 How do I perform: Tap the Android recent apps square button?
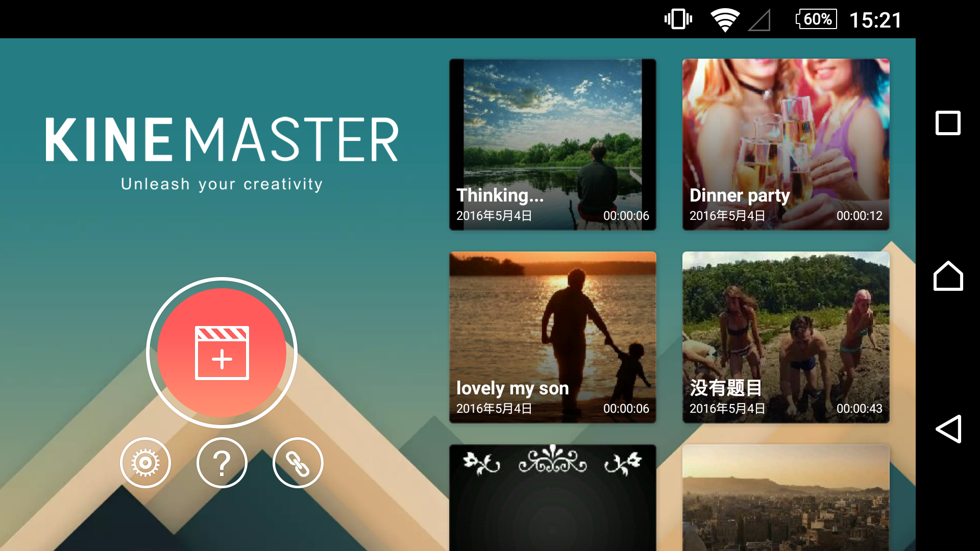948,123
